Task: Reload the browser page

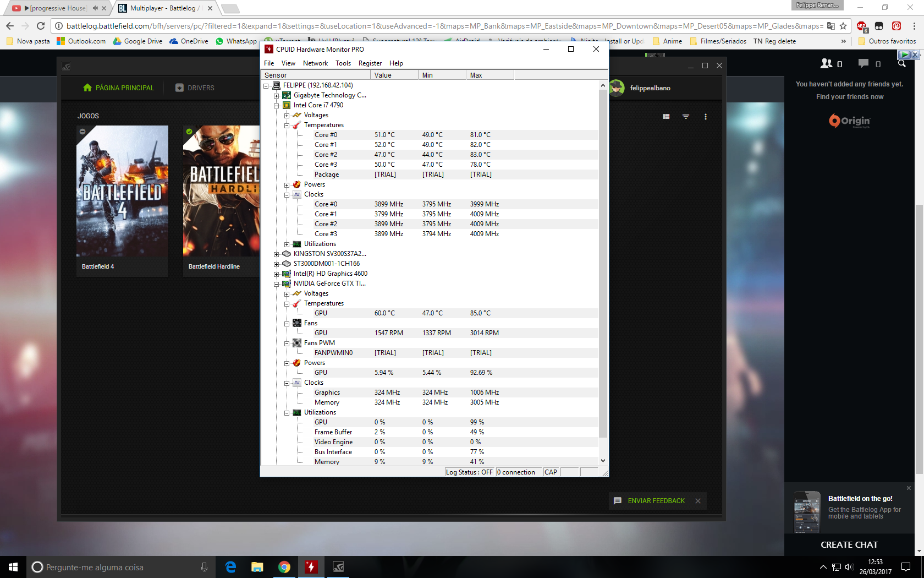Action: pos(40,26)
